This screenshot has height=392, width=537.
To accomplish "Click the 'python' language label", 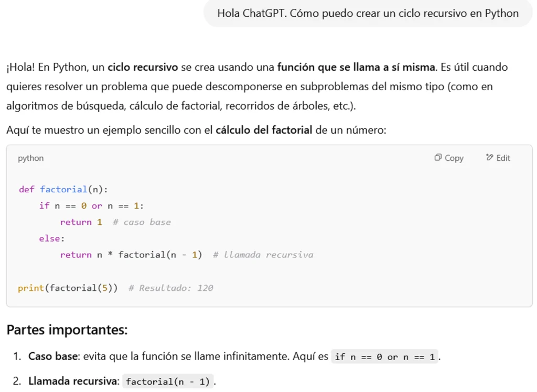I will click(31, 158).
